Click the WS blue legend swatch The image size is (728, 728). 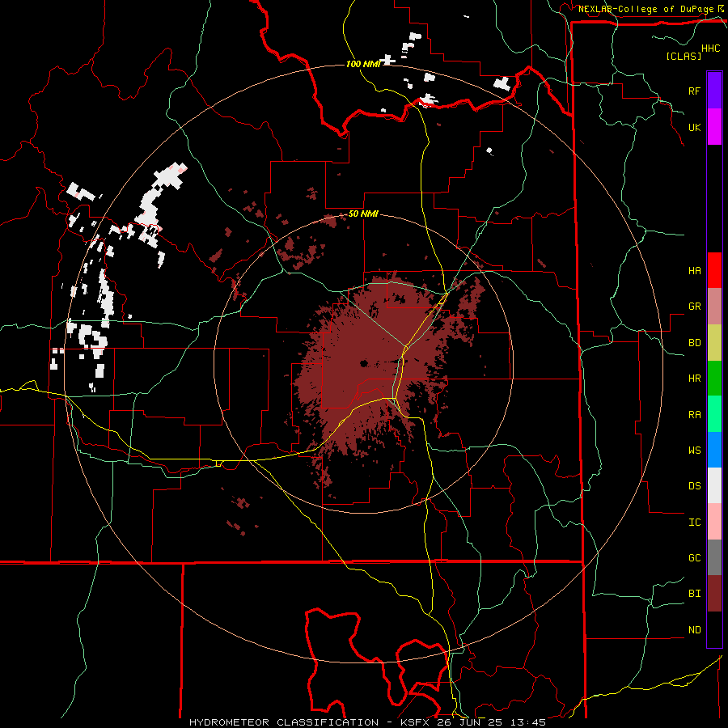pyautogui.click(x=714, y=450)
